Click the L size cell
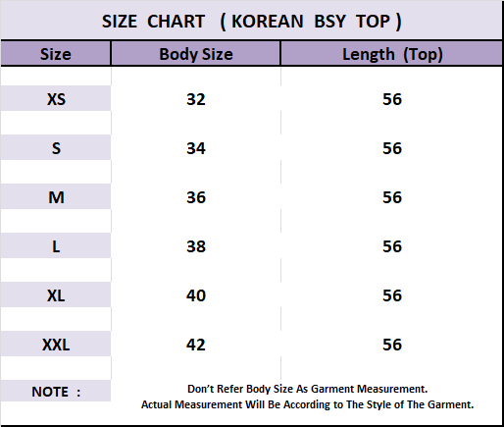This screenshot has height=427, width=504. coord(56,245)
